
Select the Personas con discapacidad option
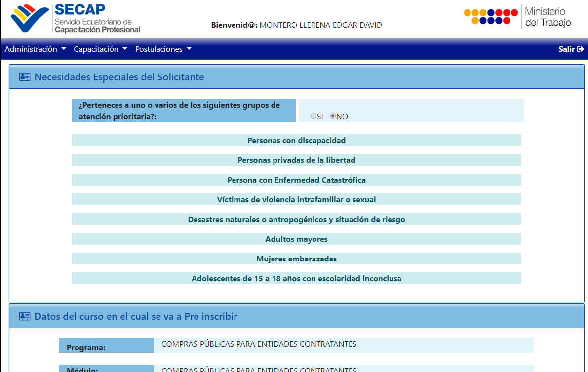[296, 140]
